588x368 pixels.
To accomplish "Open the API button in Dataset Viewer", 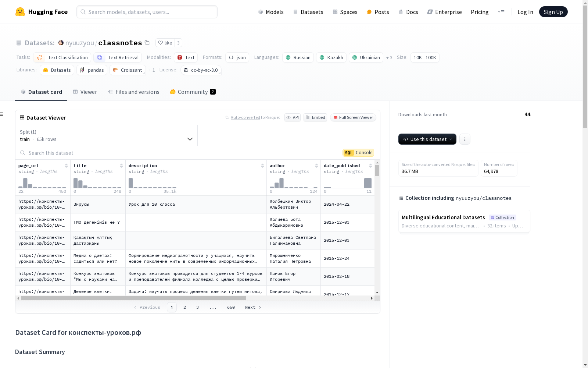I will [x=293, y=117].
